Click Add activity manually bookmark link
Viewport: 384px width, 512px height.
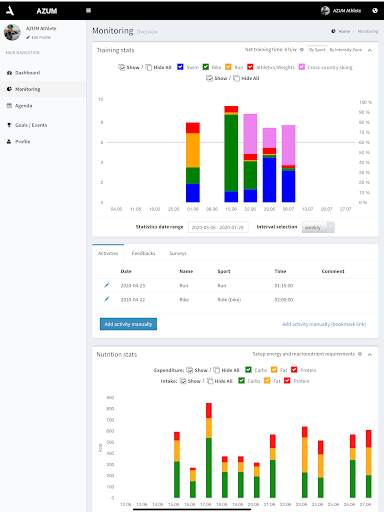tap(324, 324)
